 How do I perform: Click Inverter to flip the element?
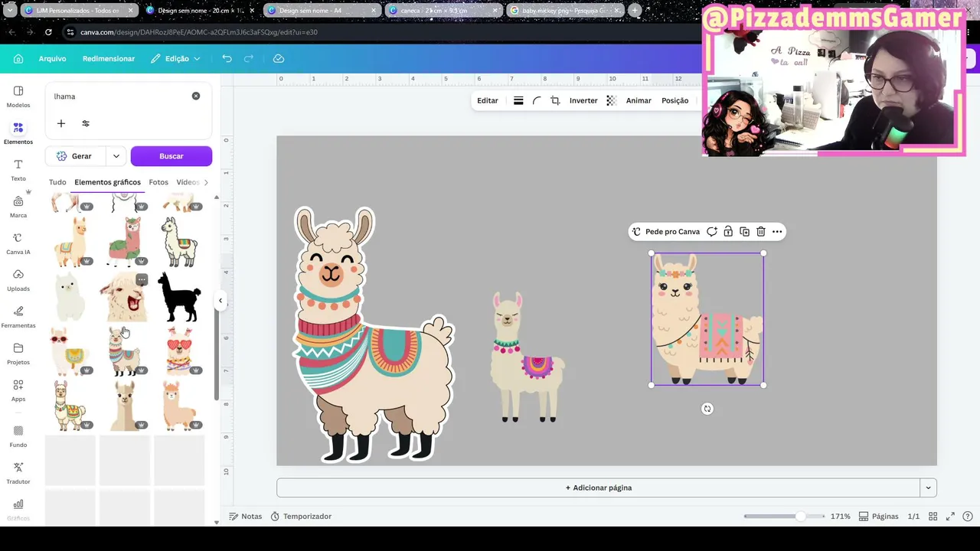[x=583, y=101]
